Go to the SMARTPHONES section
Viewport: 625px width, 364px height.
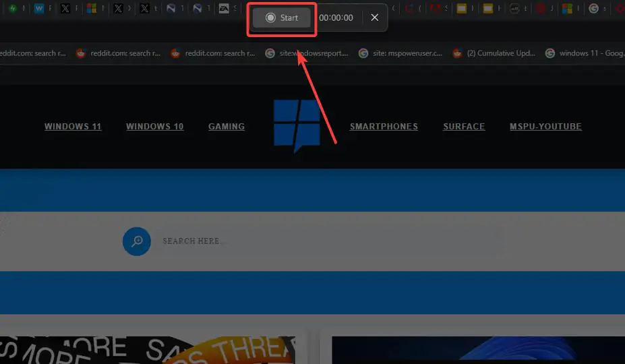[384, 126]
